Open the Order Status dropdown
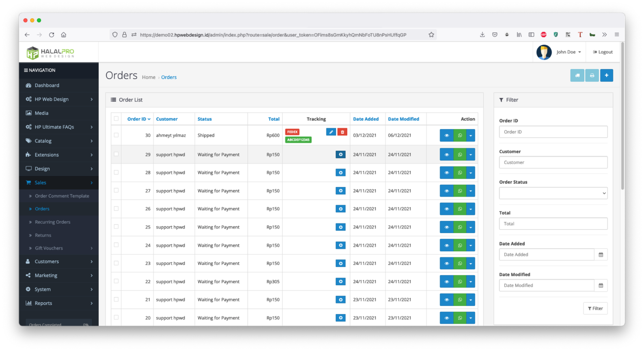Viewport: 644px width, 351px height. [x=553, y=193]
